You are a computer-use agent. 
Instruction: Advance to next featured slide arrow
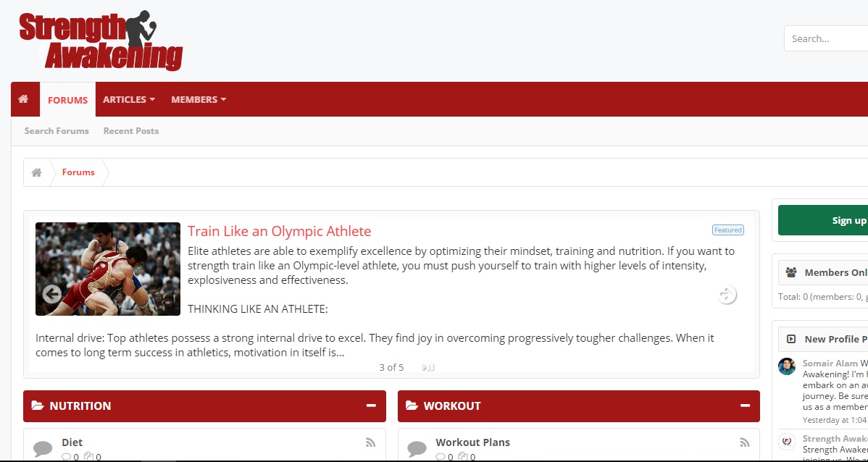pyautogui.click(x=727, y=295)
